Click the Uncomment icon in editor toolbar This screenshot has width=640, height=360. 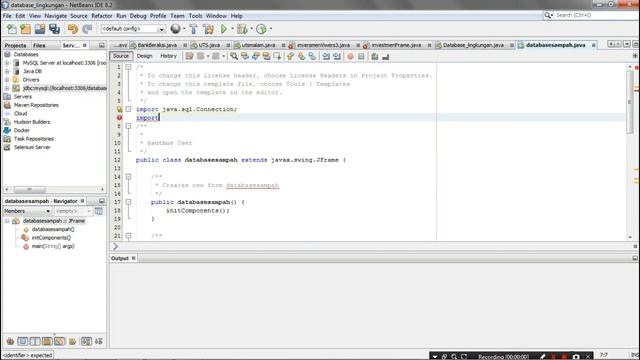pyautogui.click(x=386, y=56)
